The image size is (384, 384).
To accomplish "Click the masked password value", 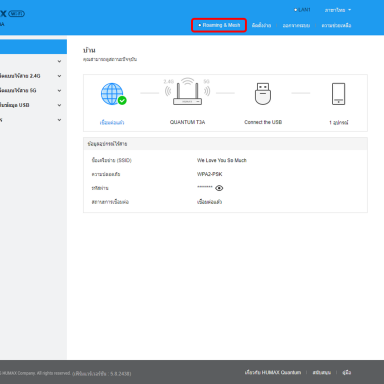I will pyautogui.click(x=205, y=187).
